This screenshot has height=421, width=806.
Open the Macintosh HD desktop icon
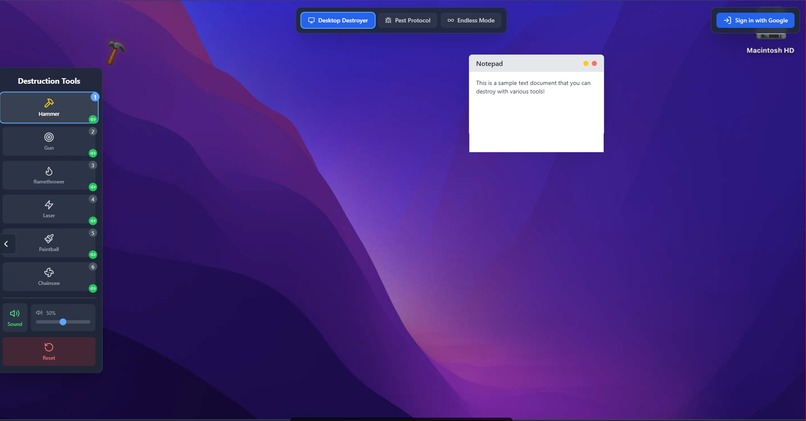coord(770,43)
